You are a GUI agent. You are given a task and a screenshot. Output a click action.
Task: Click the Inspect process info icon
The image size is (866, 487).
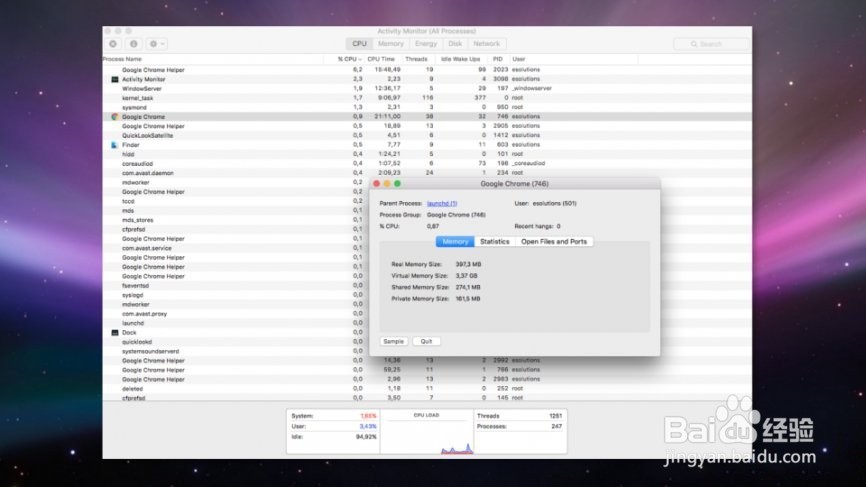[x=134, y=44]
